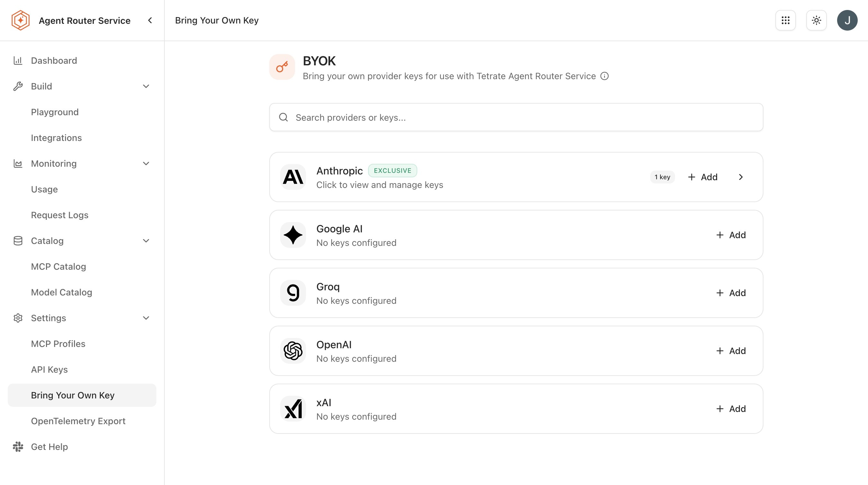Viewport: 868px width, 485px height.
Task: Click the Anthropic '1 key' badge
Action: [662, 177]
